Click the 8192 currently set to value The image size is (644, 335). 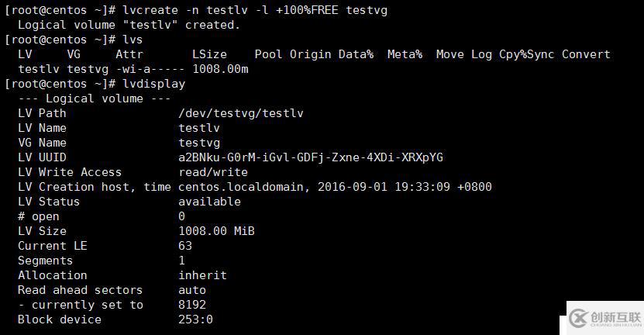[x=192, y=305]
